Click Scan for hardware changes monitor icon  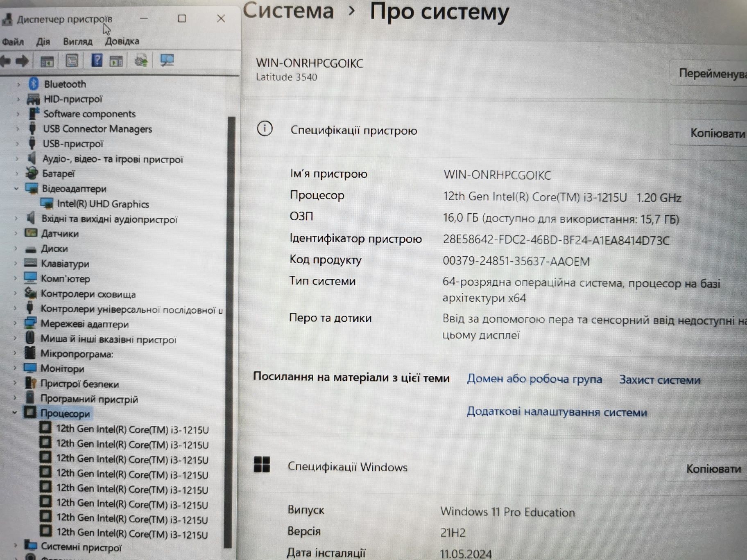167,61
